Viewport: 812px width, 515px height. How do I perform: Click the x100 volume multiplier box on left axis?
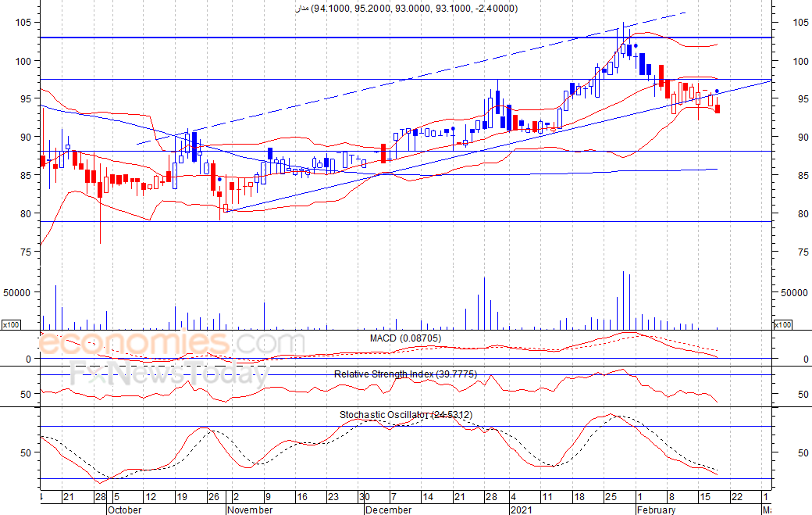(x=11, y=325)
